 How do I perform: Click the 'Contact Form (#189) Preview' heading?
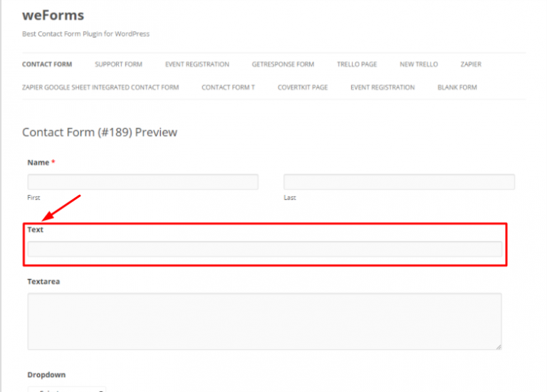(100, 132)
